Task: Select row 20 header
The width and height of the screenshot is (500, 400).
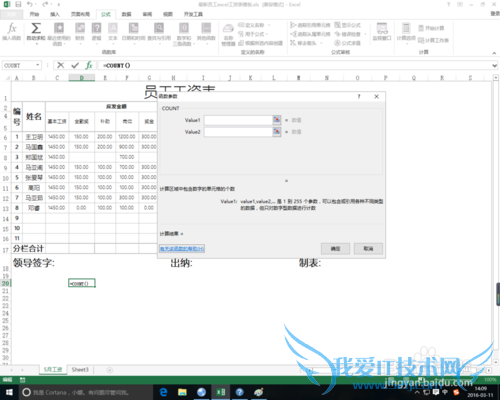Action: [x=5, y=283]
